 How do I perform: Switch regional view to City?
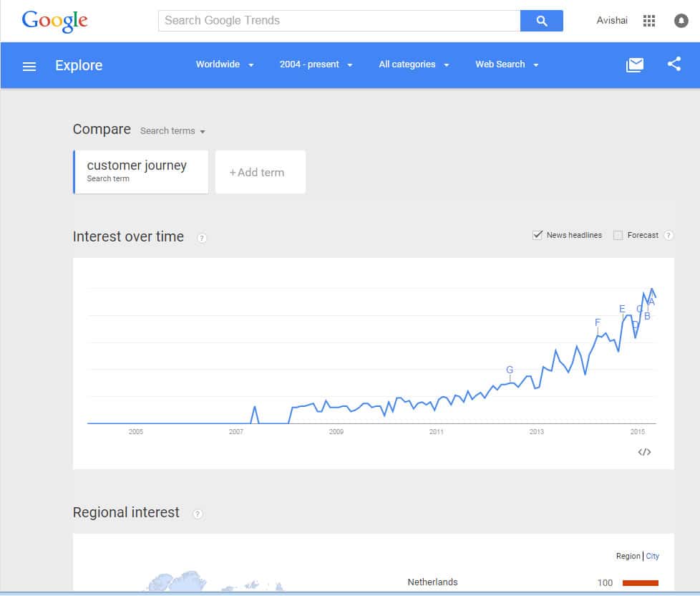[x=652, y=556]
